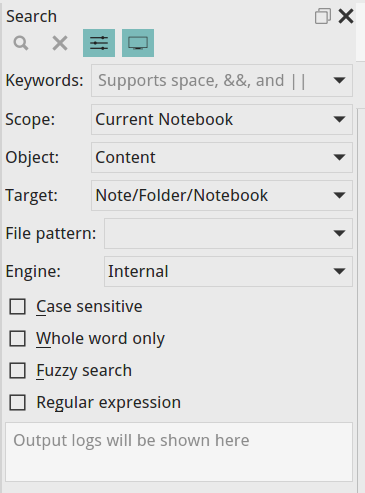Open the Object dropdown showing Content
This screenshot has height=493, width=365.
tap(222, 157)
